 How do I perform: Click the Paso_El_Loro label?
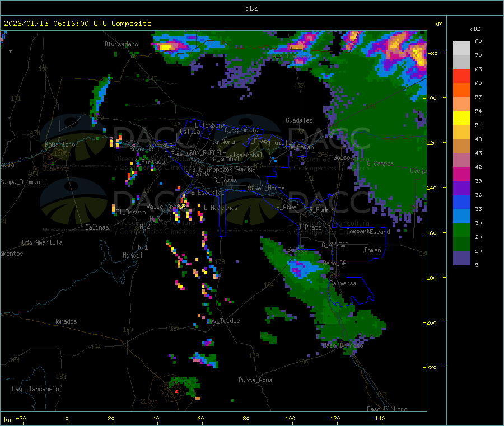coord(388,409)
